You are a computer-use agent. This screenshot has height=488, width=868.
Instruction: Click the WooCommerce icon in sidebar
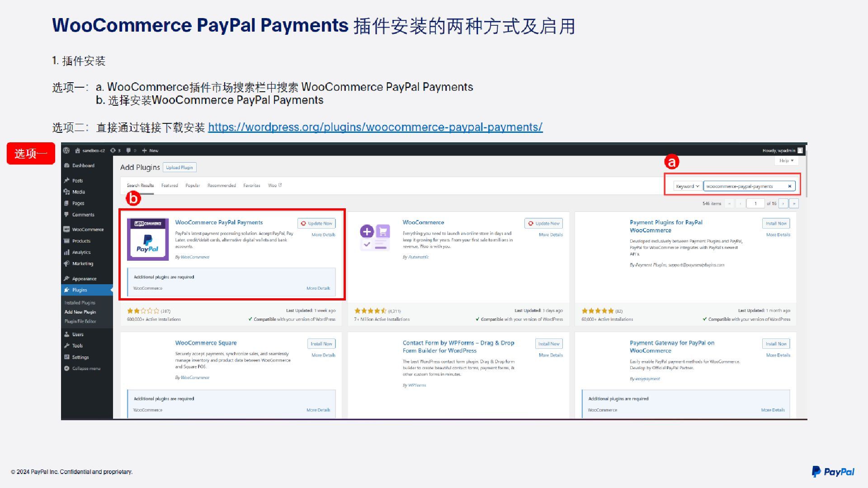(x=67, y=229)
